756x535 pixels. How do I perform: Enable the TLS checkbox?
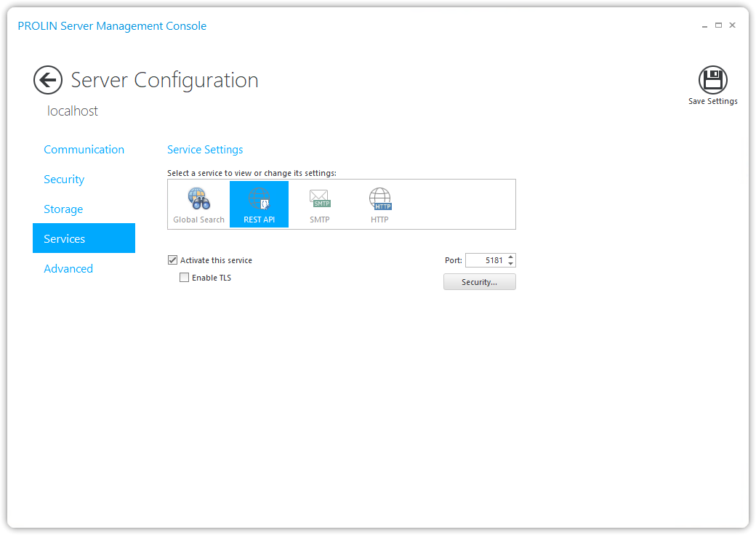[185, 278]
